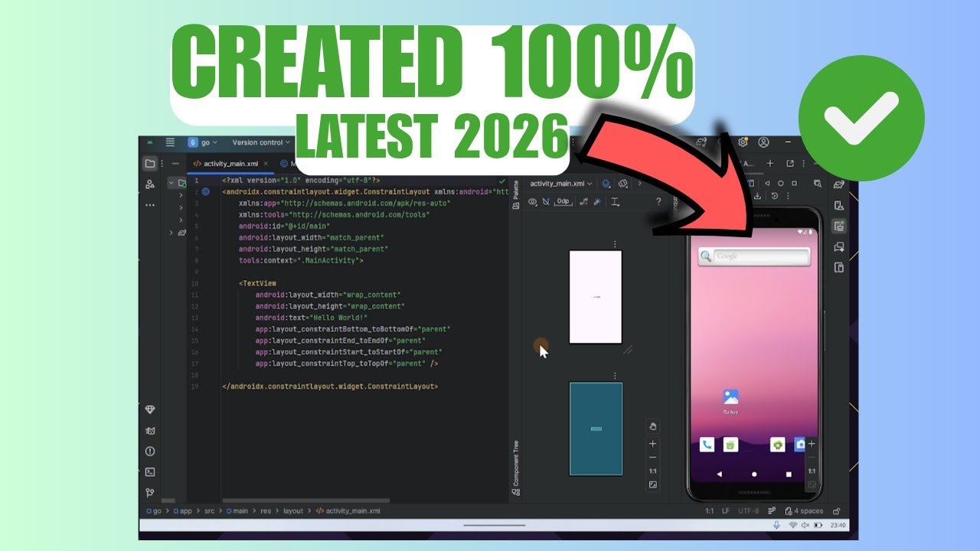Open the Git version control sidebar icon
Screen dimensions: 980x551
150,493
